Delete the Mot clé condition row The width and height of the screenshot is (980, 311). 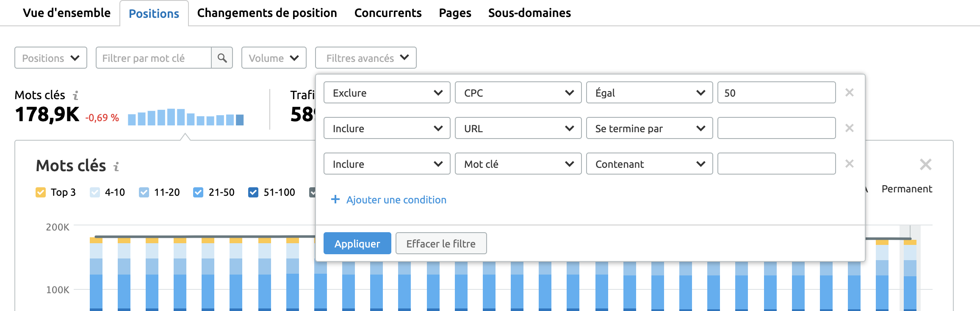pos(849,164)
